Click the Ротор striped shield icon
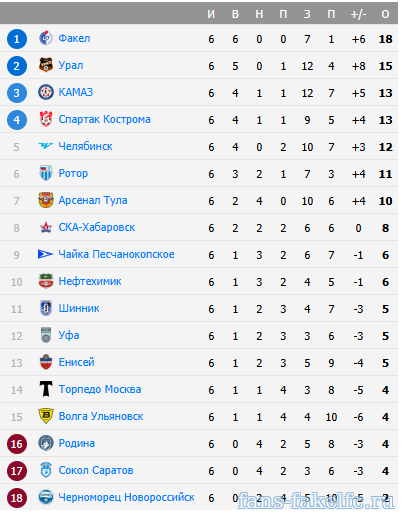The image size is (405, 519). [x=46, y=173]
